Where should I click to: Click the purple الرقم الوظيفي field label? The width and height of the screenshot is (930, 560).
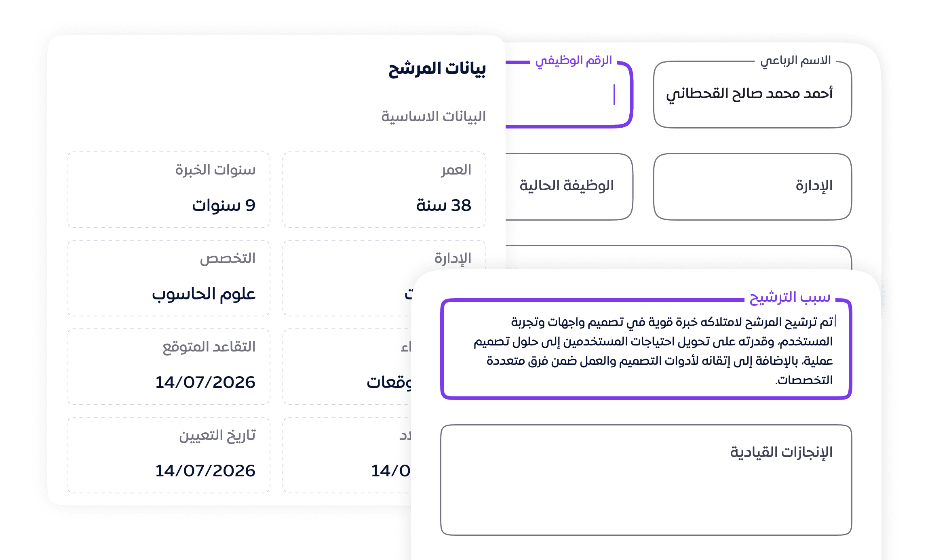click(574, 61)
